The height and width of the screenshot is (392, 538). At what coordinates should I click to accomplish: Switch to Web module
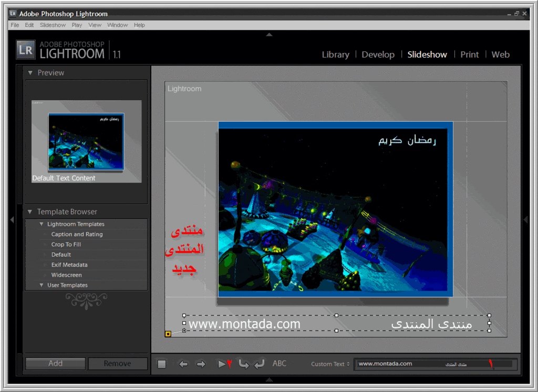pos(500,55)
